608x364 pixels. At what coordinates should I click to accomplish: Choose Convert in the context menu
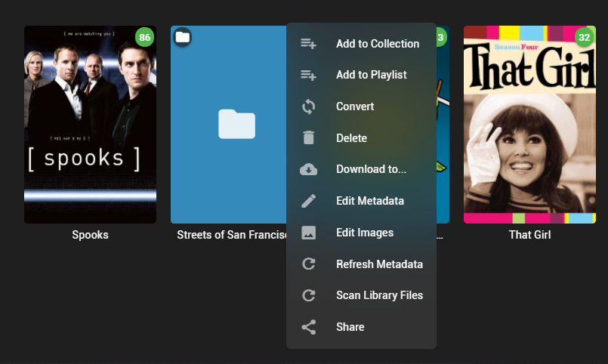coord(361,106)
